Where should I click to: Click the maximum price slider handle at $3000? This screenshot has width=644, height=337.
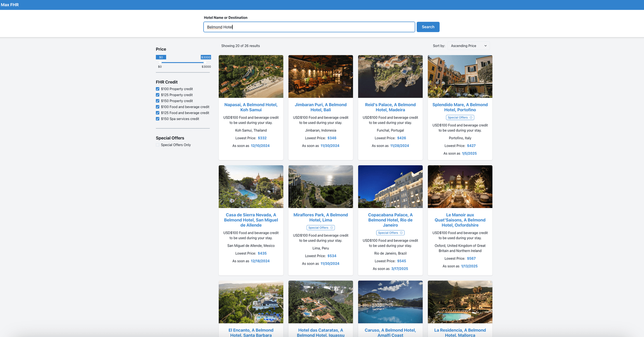pos(206,62)
